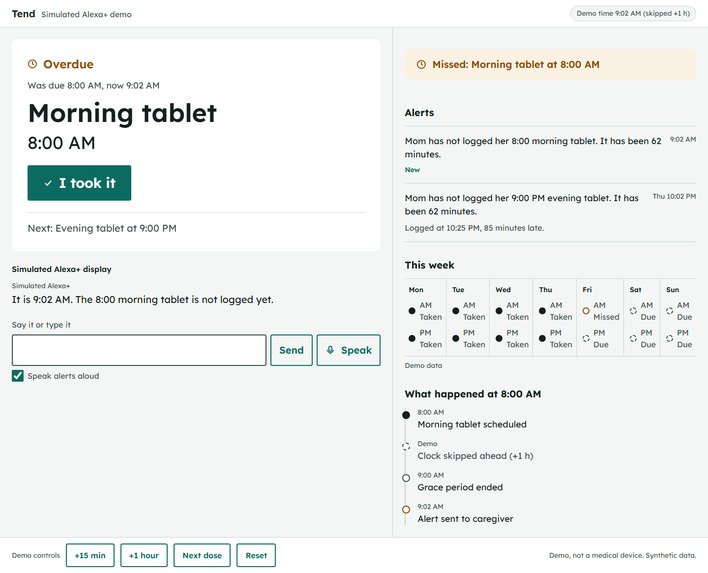Click the What happened at 8:00 AM heading

point(473,394)
